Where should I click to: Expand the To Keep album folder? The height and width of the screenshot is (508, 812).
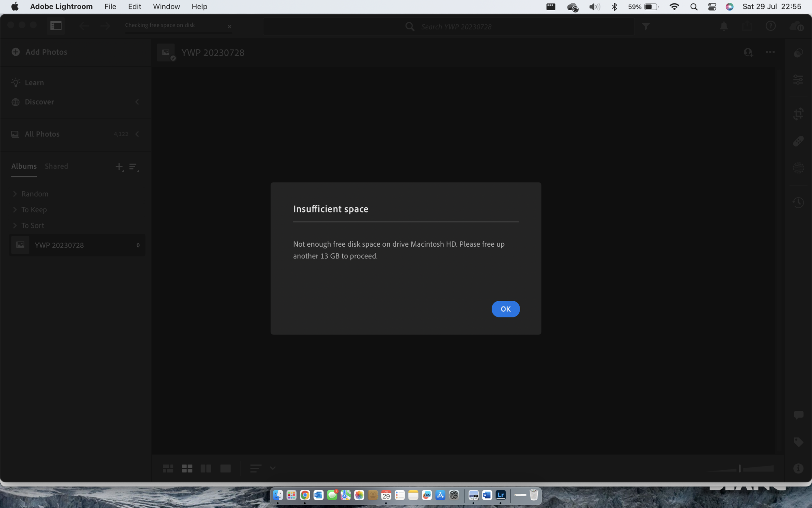pos(15,210)
